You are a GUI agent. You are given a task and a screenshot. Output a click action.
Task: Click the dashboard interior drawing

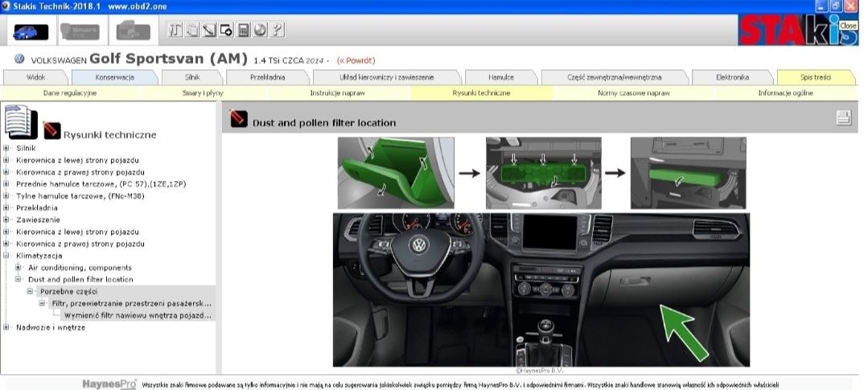coord(541,289)
